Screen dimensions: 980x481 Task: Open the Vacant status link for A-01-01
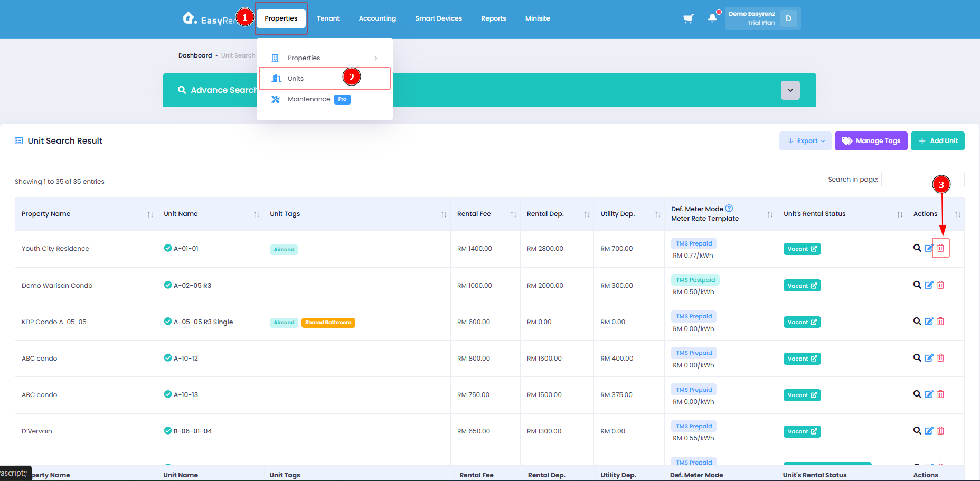pos(802,249)
